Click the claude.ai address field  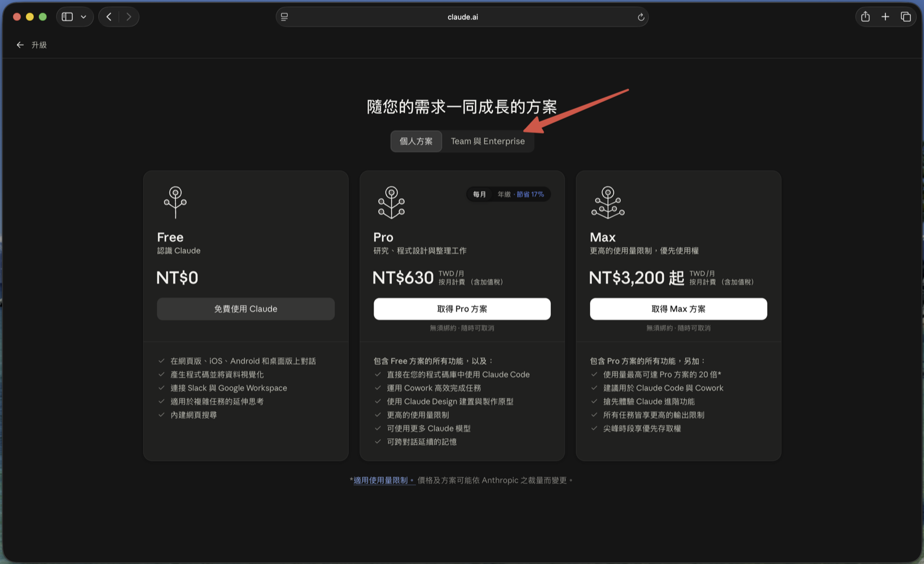click(x=462, y=17)
